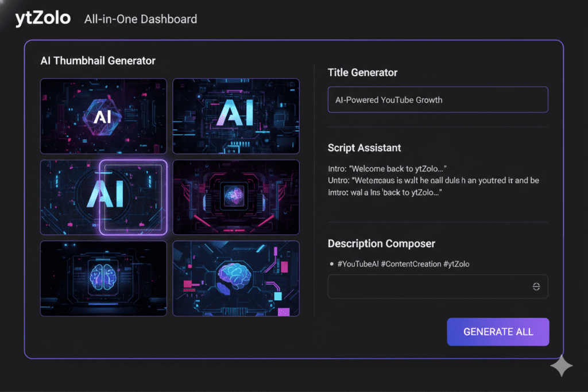Click the All-in-One Dashboard header text
The image size is (588, 392).
click(141, 19)
